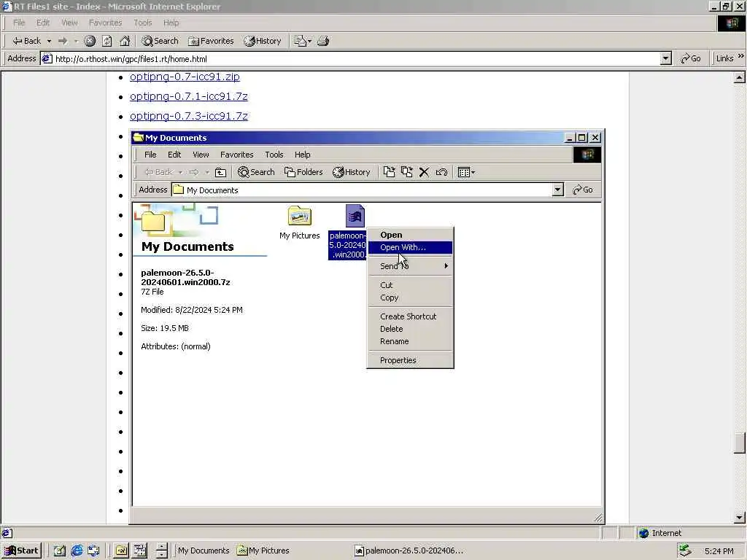Click the Copy To icon in My Documents
747x560 pixels.
tap(406, 172)
